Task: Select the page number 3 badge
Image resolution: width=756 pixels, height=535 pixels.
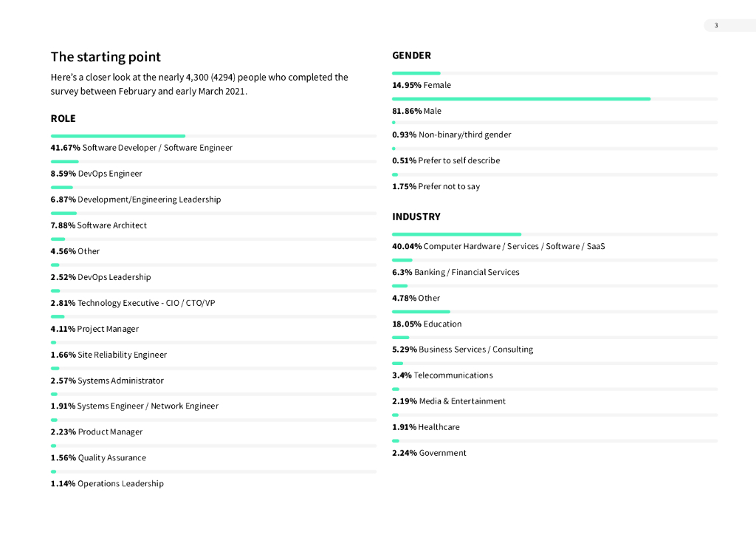Action: (715, 26)
